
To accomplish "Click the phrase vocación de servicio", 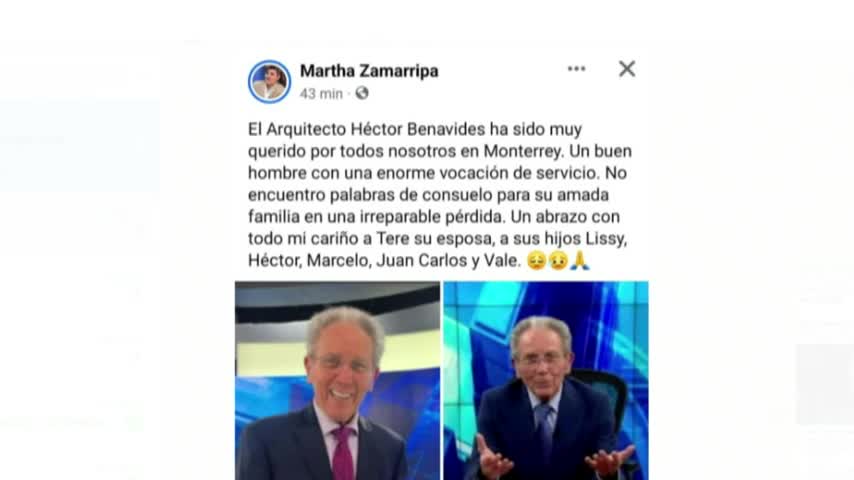I will [519, 173].
